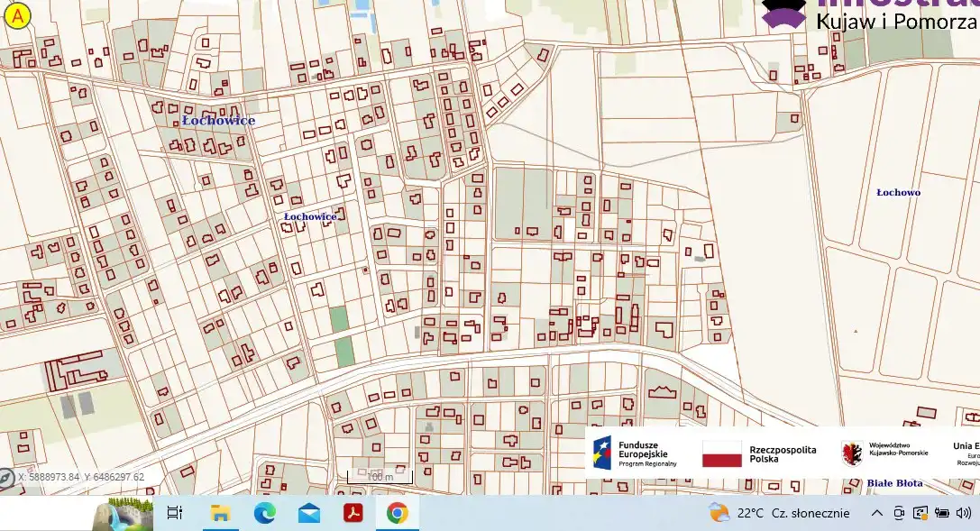Open the network status tray icon
Image resolution: width=980 pixels, height=531 pixels.
[920, 513]
